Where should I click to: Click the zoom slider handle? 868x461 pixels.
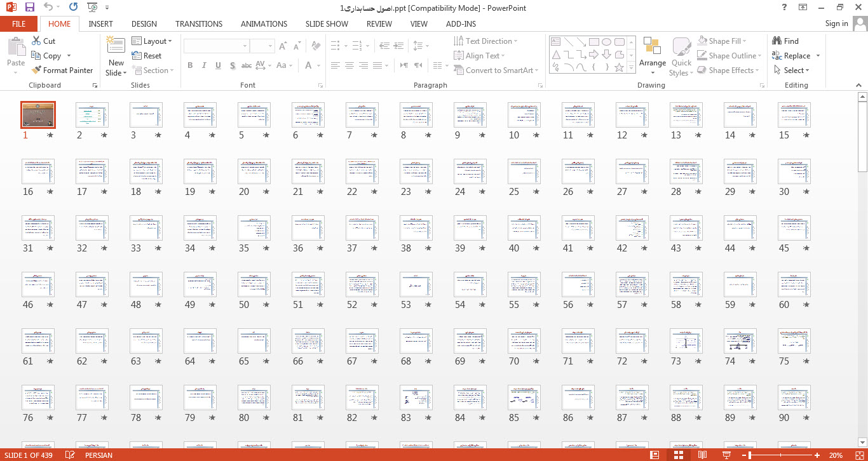[x=750, y=455]
